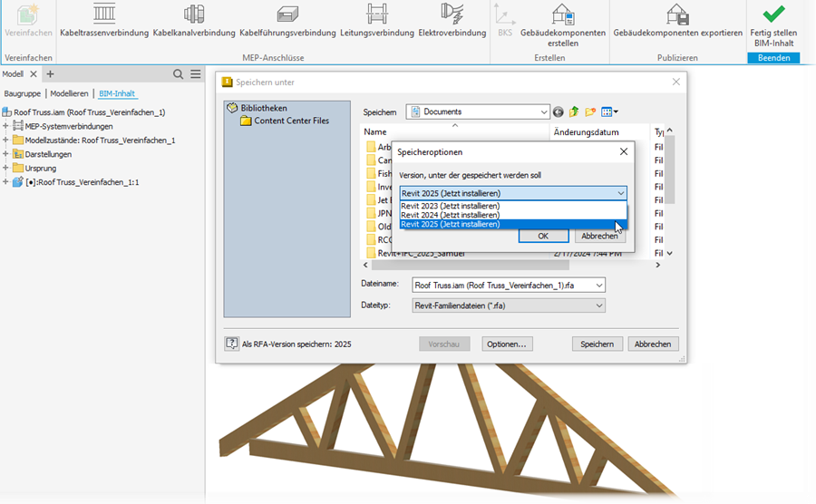Click the file list scroll down arrow
The width and height of the screenshot is (816, 504).
click(x=670, y=253)
